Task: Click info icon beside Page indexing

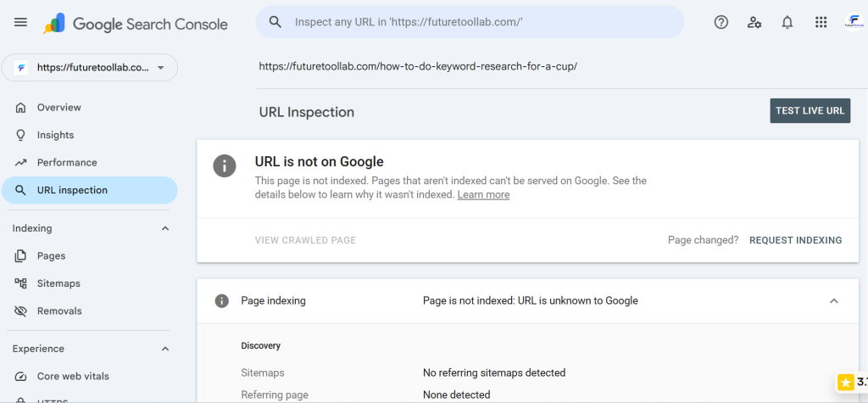Action: click(221, 301)
